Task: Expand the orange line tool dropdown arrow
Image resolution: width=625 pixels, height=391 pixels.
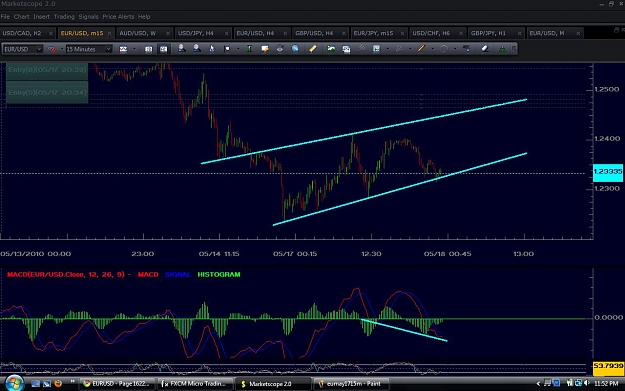Action: click(x=432, y=49)
